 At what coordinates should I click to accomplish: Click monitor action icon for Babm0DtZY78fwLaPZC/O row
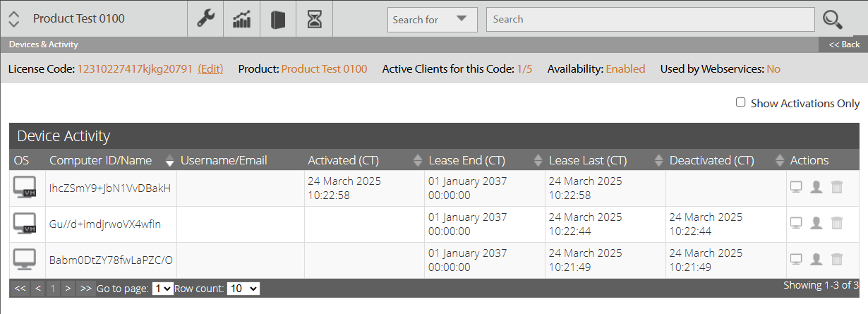coord(796,259)
